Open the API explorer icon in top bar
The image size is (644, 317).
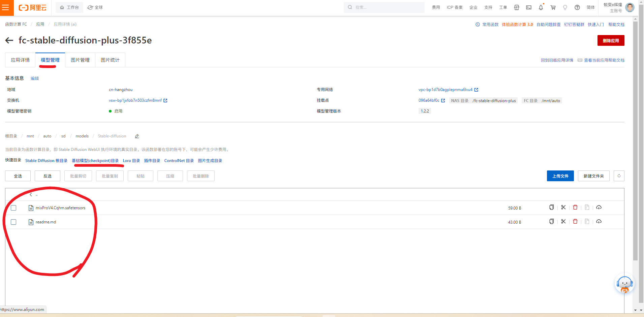pos(517,7)
